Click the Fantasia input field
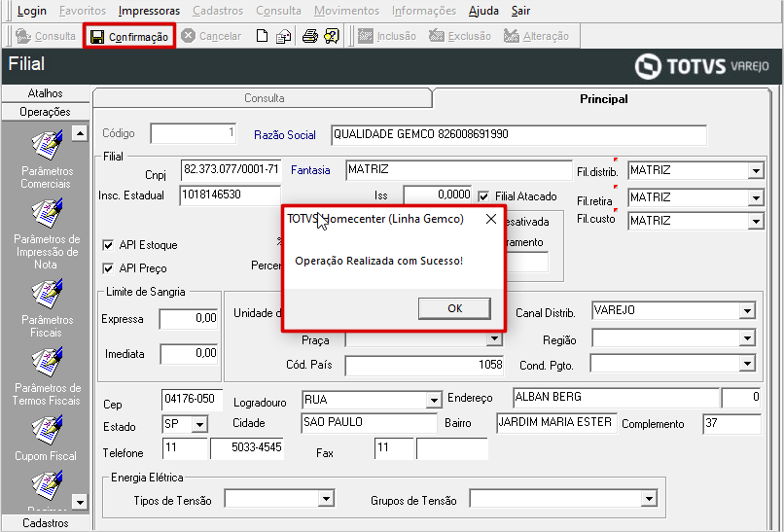784x532 pixels. [x=458, y=170]
